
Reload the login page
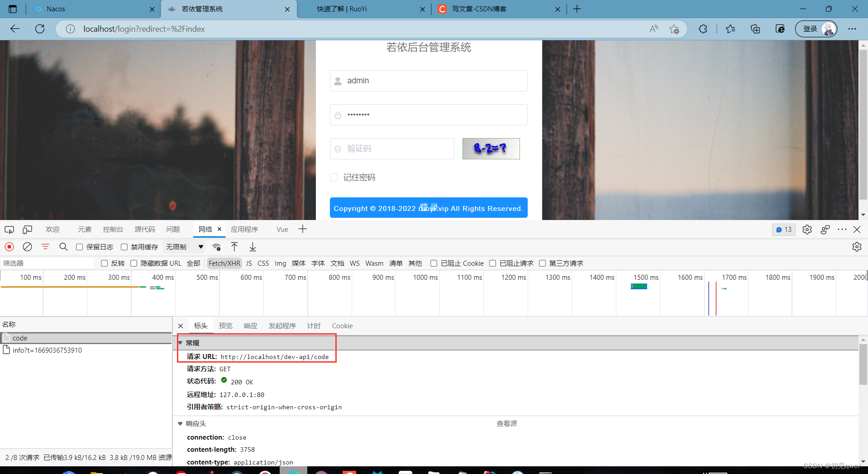click(x=40, y=29)
